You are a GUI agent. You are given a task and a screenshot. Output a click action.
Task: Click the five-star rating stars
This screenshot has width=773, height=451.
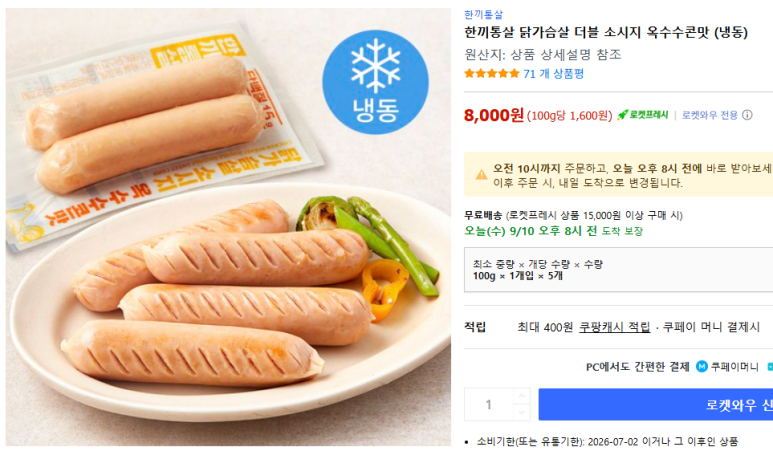pos(492,74)
